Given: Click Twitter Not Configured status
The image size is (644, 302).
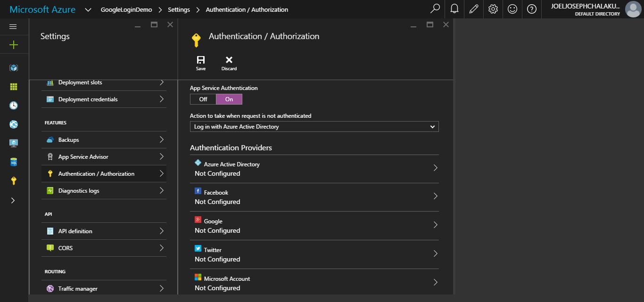Looking at the screenshot, I should point(217,259).
